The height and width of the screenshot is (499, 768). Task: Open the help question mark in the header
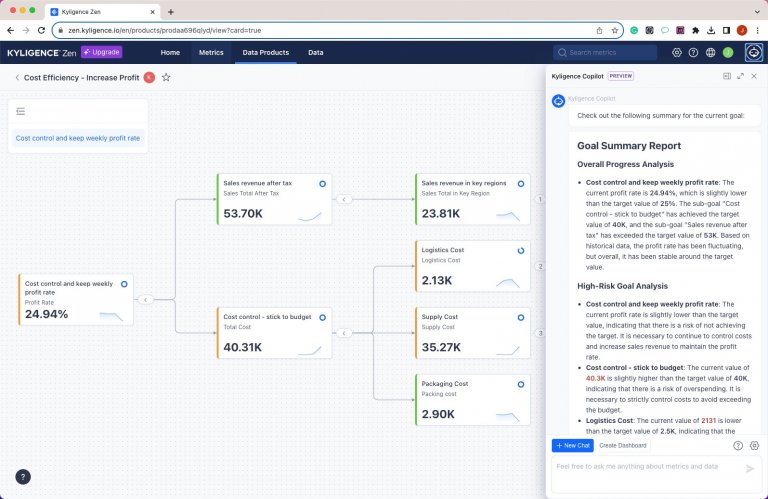694,52
